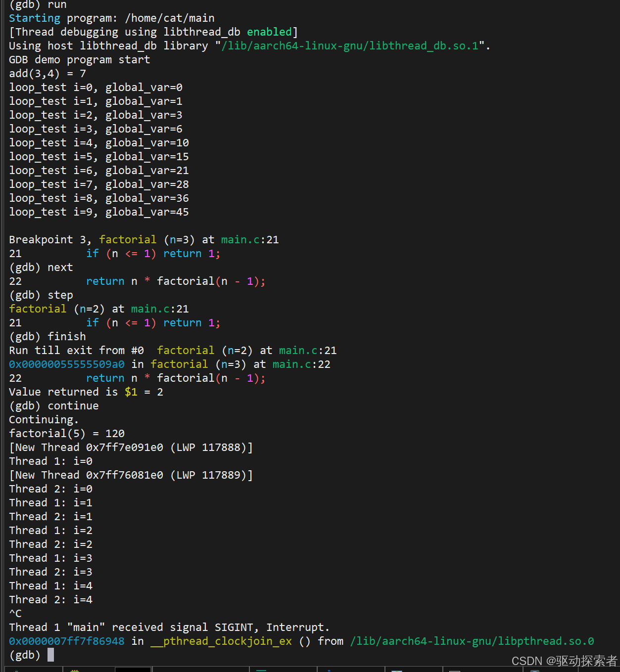Image resolution: width=620 pixels, height=672 pixels.
Task: Click the line "Continuing."
Action: [44, 420]
